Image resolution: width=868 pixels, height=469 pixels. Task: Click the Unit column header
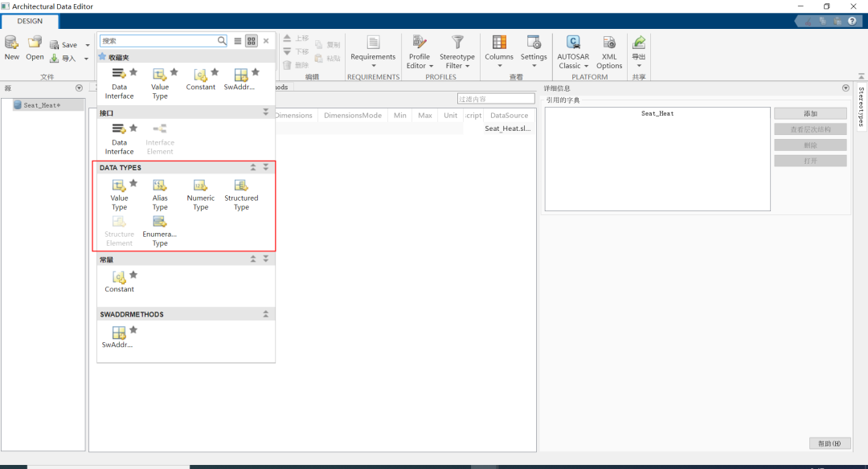451,115
